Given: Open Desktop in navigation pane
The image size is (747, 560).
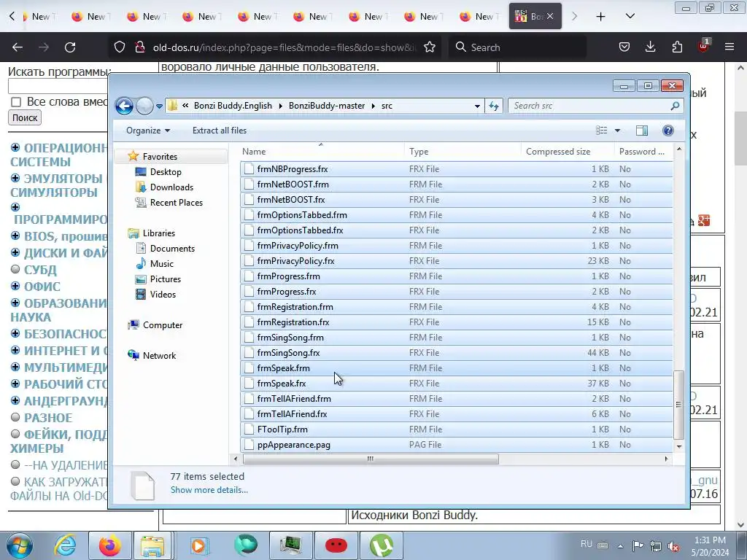Looking at the screenshot, I should click(166, 172).
